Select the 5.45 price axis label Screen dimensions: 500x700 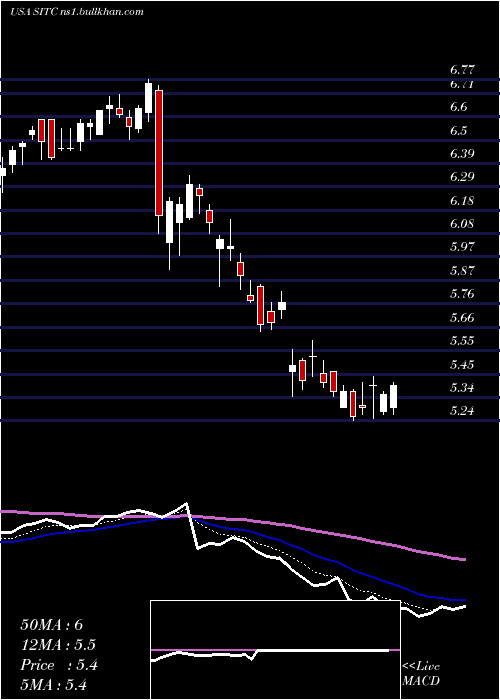coord(462,365)
